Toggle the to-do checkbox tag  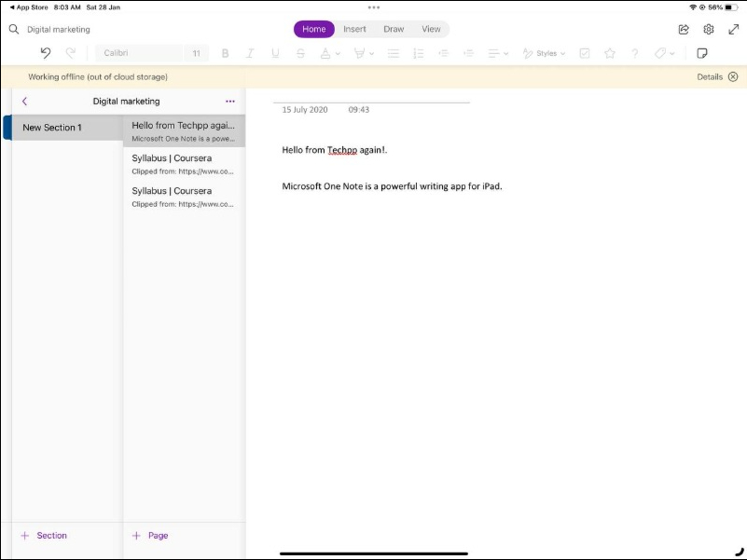point(585,53)
